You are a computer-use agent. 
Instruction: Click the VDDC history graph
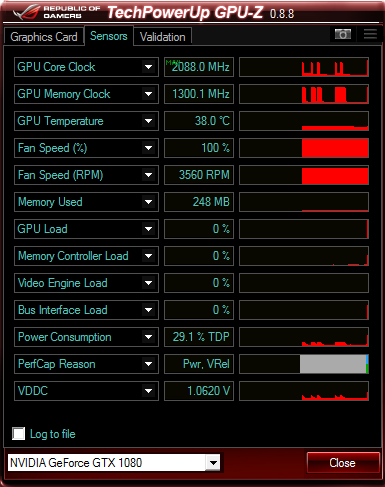pos(304,391)
